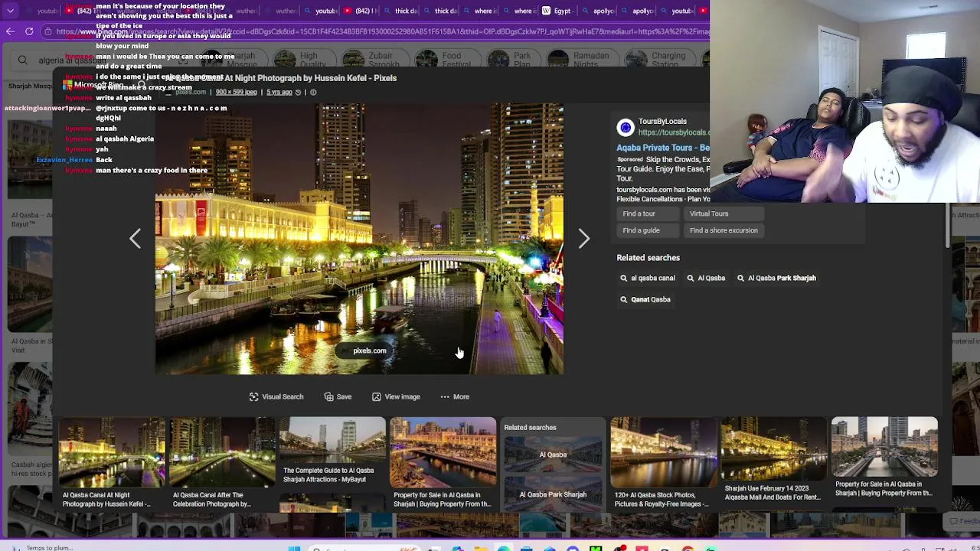The width and height of the screenshot is (980, 551).
Task: Search related term Al Qasba Park Sharjah
Action: coord(776,278)
